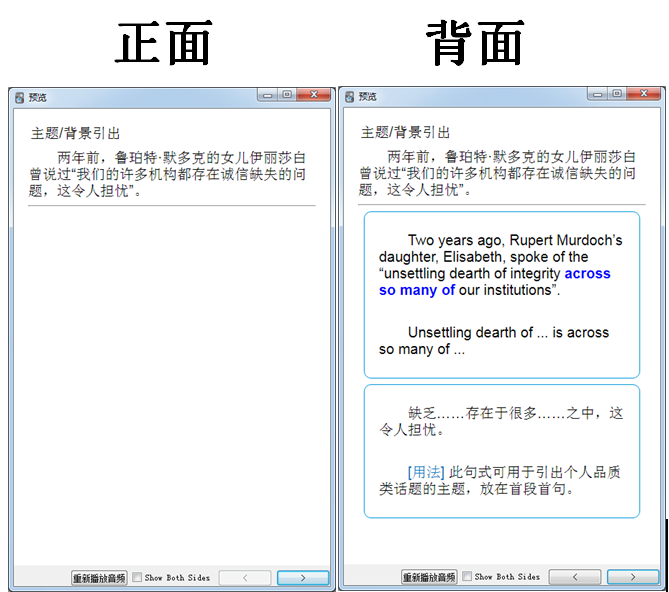Close the left preview window
The image size is (669, 592).
click(x=314, y=95)
